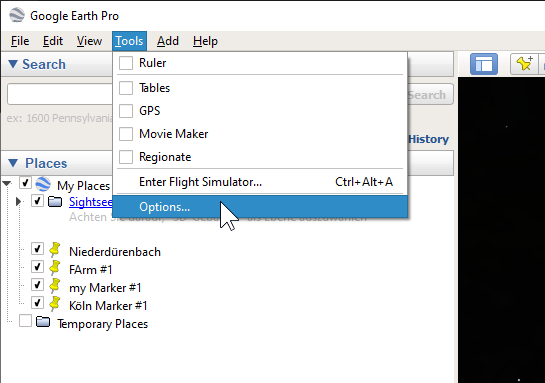The image size is (545, 383).
Task: Click the Temporary Places folder icon
Action: pyautogui.click(x=43, y=321)
